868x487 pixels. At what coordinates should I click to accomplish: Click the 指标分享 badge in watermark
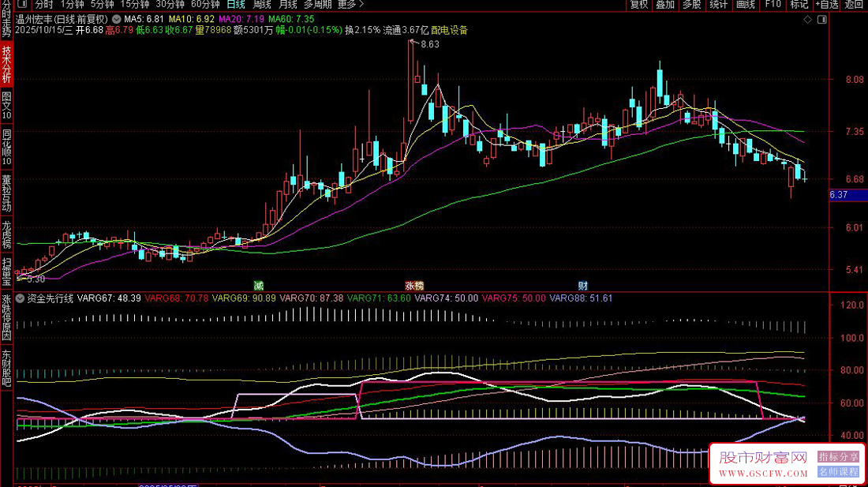click(838, 457)
